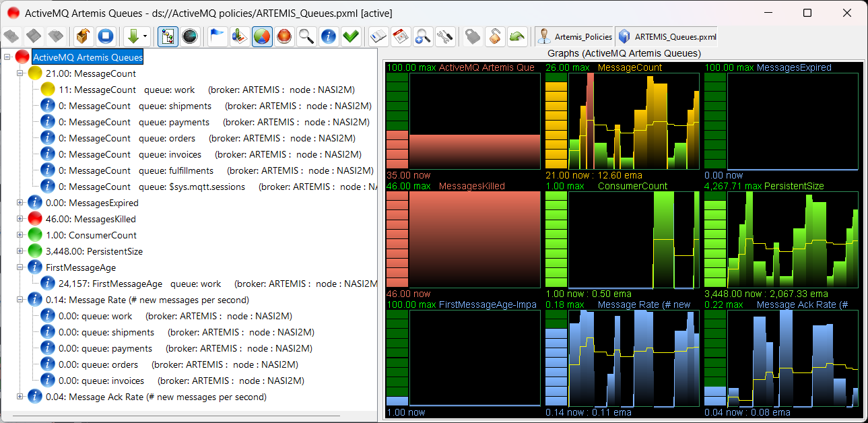Viewport: 868px width, 423px height.
Task: Select the MessageCount queue: fulfillments row
Action: pyautogui.click(x=216, y=170)
